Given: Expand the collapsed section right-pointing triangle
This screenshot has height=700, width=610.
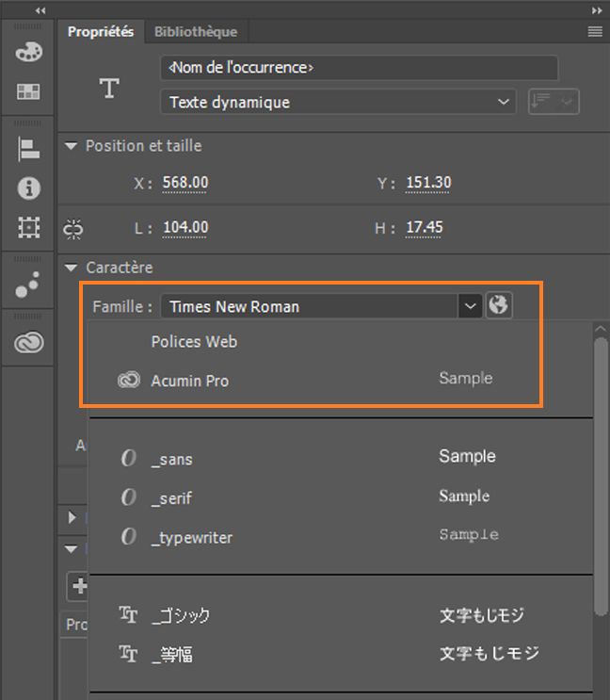Looking at the screenshot, I should 72,517.
